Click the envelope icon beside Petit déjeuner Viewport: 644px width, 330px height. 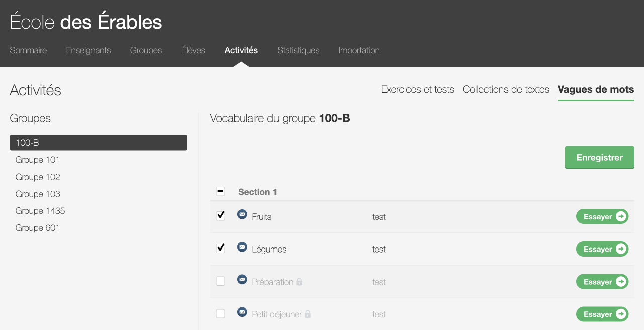[242, 312]
